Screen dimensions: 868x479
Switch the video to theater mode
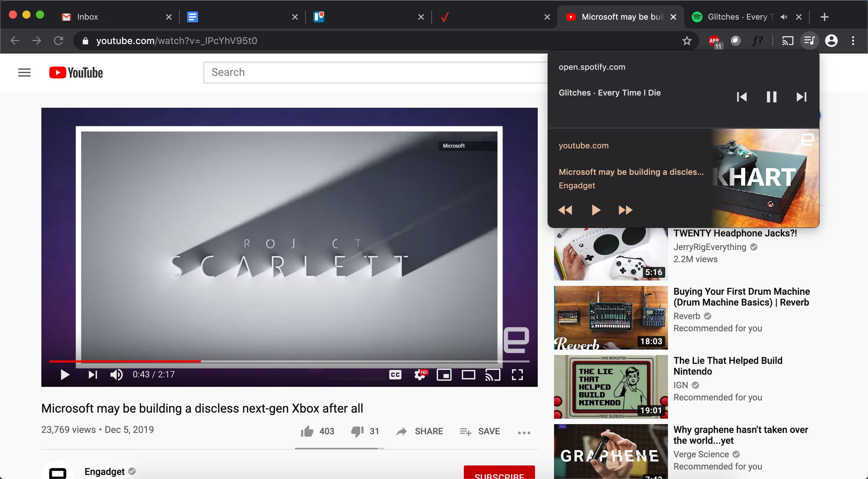point(469,374)
